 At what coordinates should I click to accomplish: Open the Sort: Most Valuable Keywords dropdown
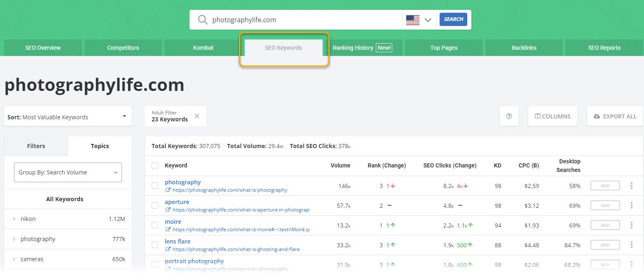(68, 117)
